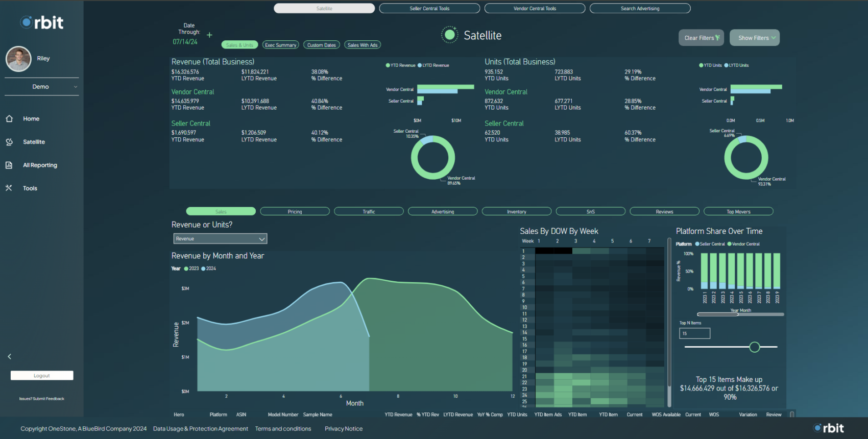868x439 pixels.
Task: Toggle YTD Units legend marker
Action: [710, 65]
